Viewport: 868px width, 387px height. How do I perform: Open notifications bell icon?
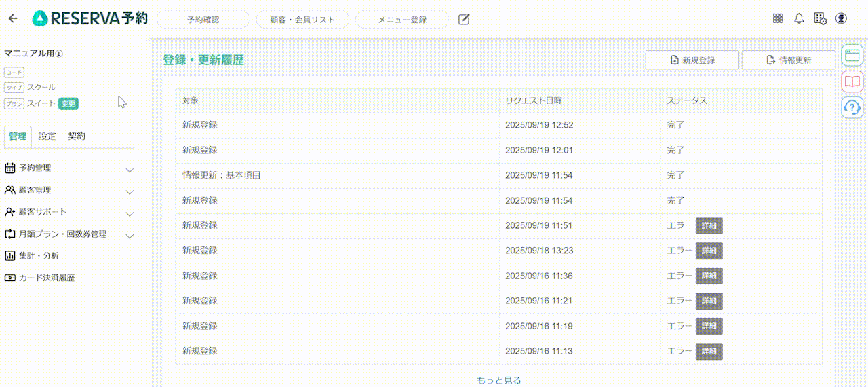click(799, 18)
